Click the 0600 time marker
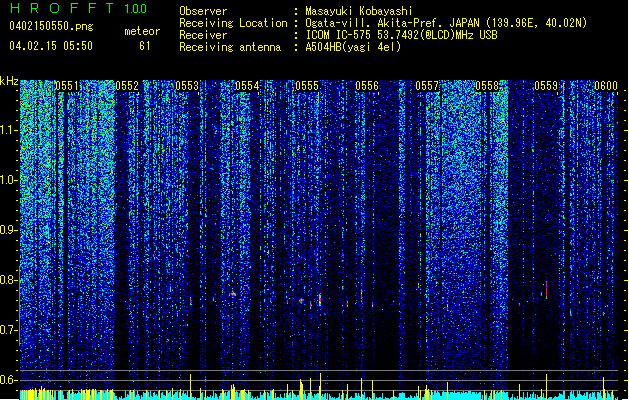The height and width of the screenshot is (400, 629). click(606, 86)
